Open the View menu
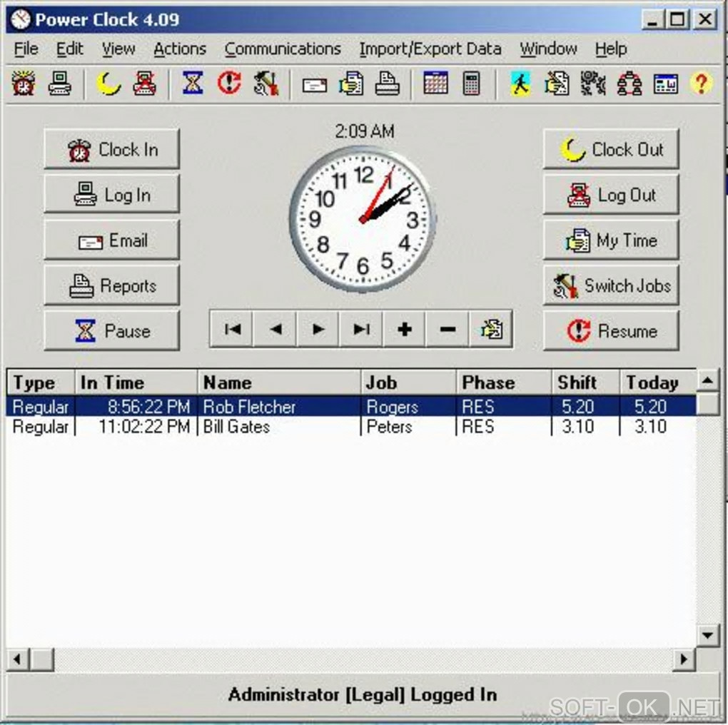Image resolution: width=728 pixels, height=725 pixels. 118,49
